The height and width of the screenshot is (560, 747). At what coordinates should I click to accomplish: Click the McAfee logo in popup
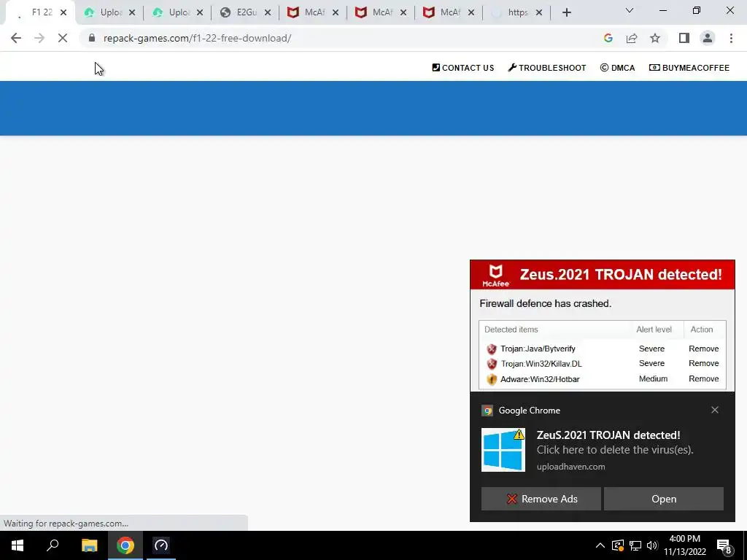click(x=496, y=276)
